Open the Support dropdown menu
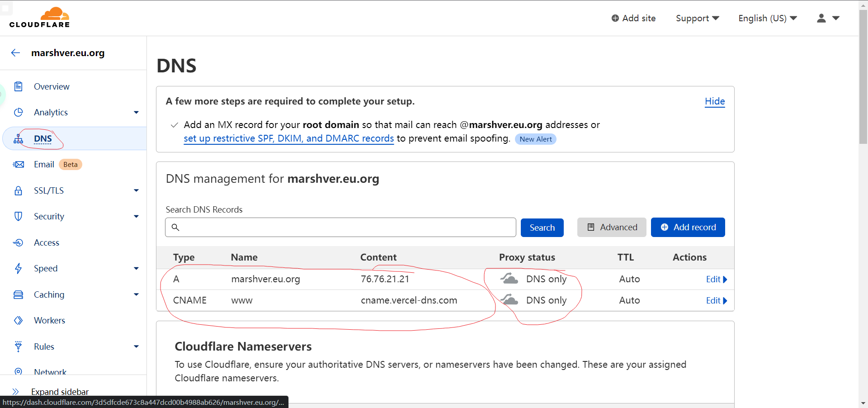Viewport: 868px width, 408px height. (x=697, y=18)
